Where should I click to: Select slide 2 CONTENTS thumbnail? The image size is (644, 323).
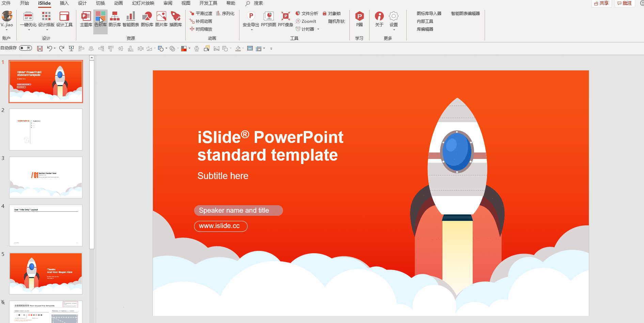tap(46, 129)
